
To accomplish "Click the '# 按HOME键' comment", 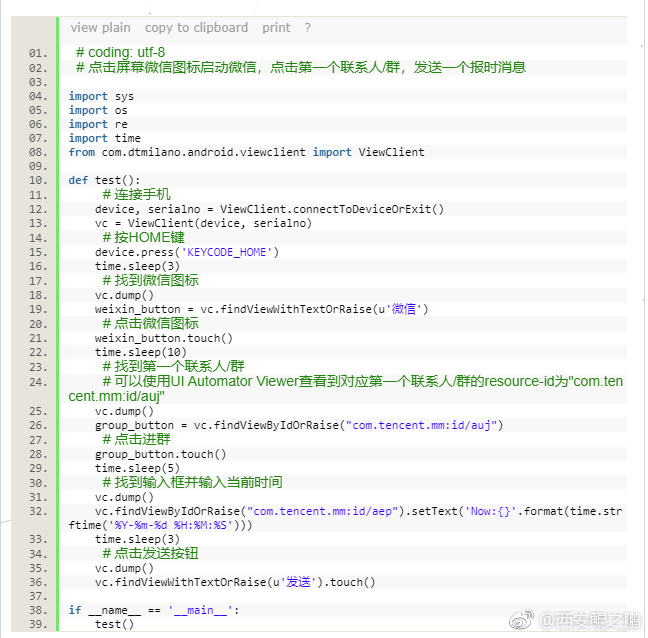I will pos(143,238).
